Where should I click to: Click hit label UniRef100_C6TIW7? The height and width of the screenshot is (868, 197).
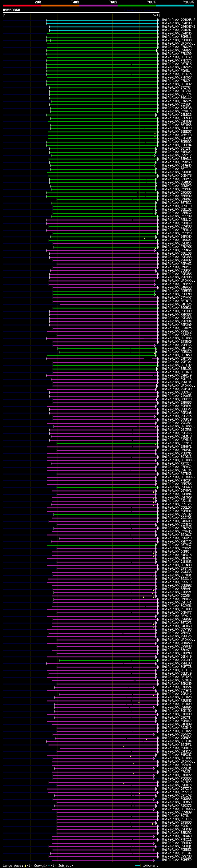177,853
